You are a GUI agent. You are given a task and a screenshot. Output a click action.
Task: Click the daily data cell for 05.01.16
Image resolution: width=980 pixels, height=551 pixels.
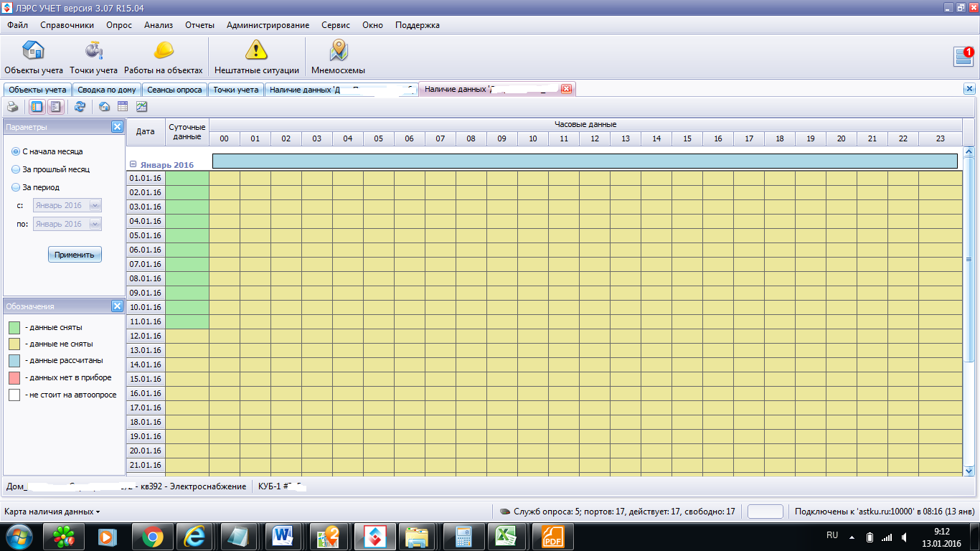click(187, 235)
